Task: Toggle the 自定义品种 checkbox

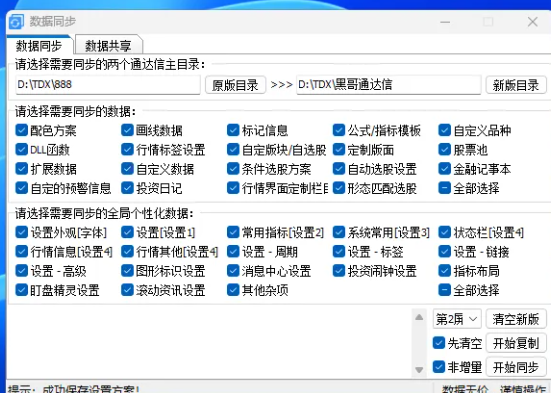Action: point(445,130)
